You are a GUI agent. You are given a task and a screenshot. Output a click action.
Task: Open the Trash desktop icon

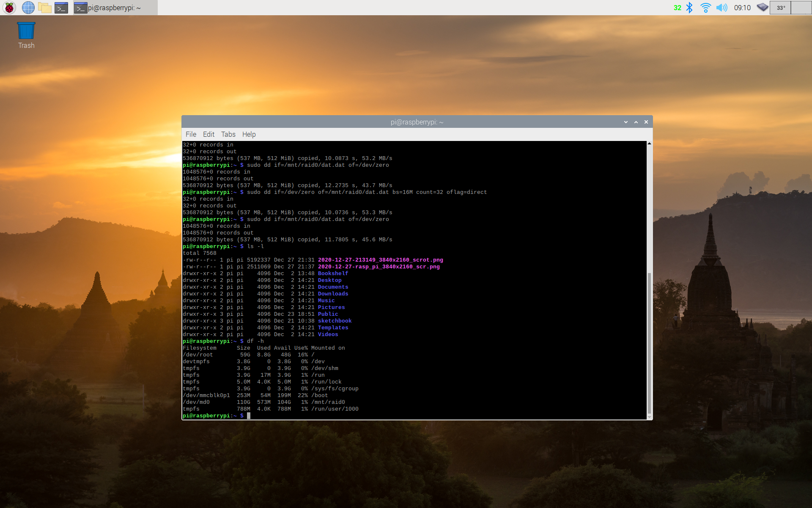(x=26, y=36)
